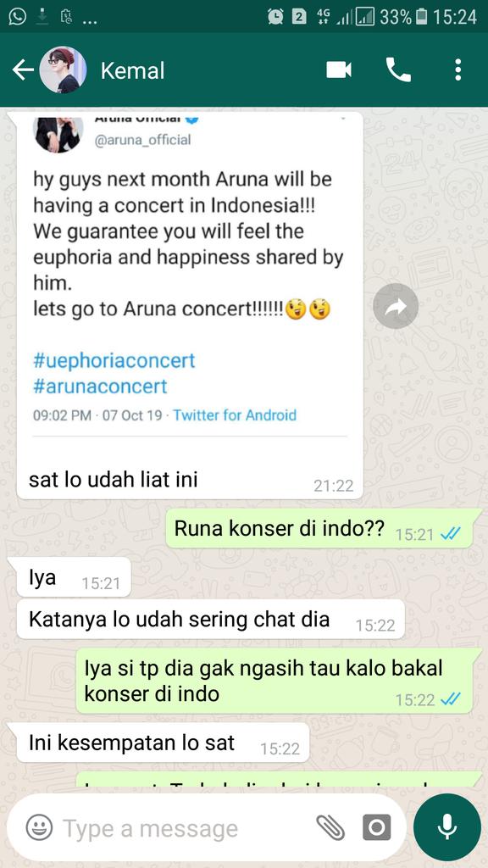Tap the Twitter for Android link

235,415
